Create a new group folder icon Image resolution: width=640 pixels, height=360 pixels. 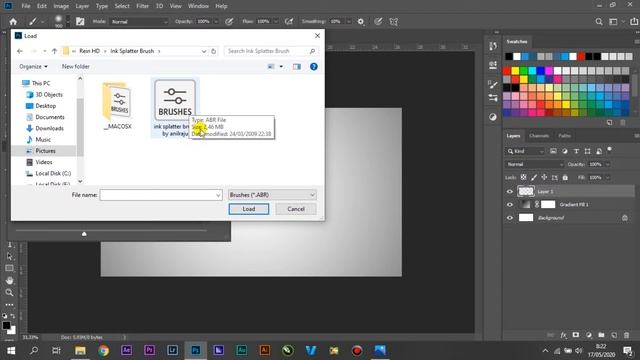(601, 335)
